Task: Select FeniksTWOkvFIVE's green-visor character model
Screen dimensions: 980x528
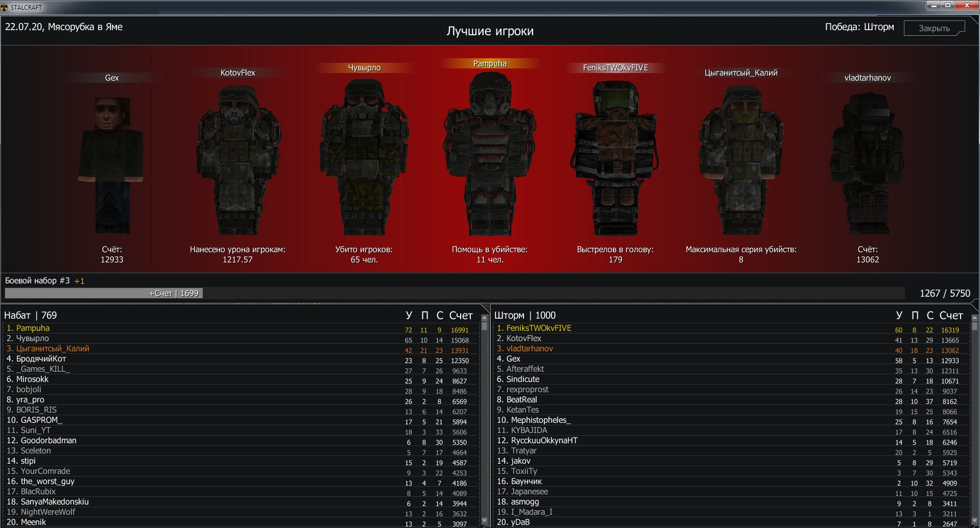Action: [x=615, y=156]
